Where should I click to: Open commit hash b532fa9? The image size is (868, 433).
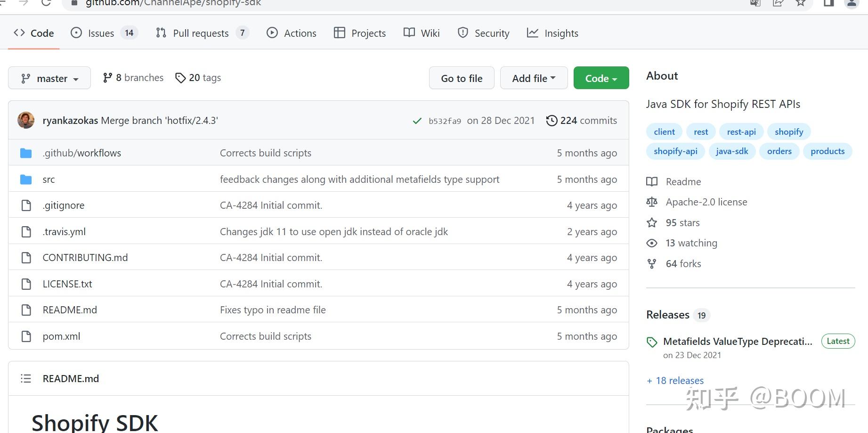[445, 121]
